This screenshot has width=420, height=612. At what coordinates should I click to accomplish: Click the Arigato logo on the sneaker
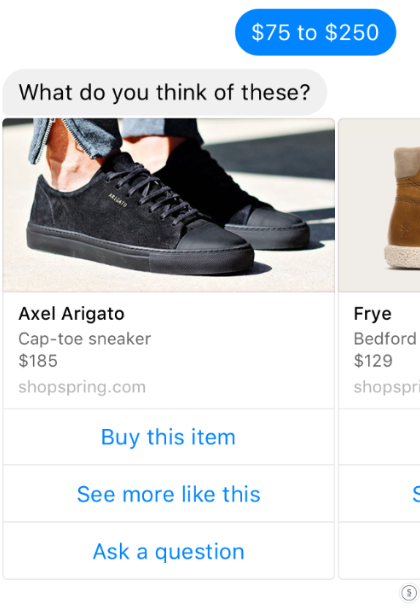tap(117, 199)
